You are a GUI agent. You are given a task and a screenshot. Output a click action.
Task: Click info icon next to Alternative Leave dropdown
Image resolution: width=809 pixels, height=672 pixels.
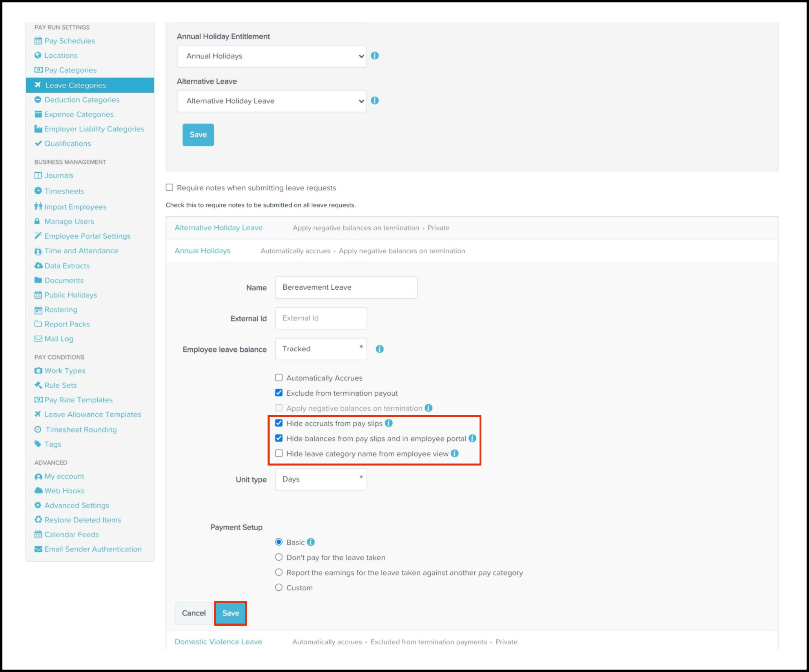[x=375, y=101]
